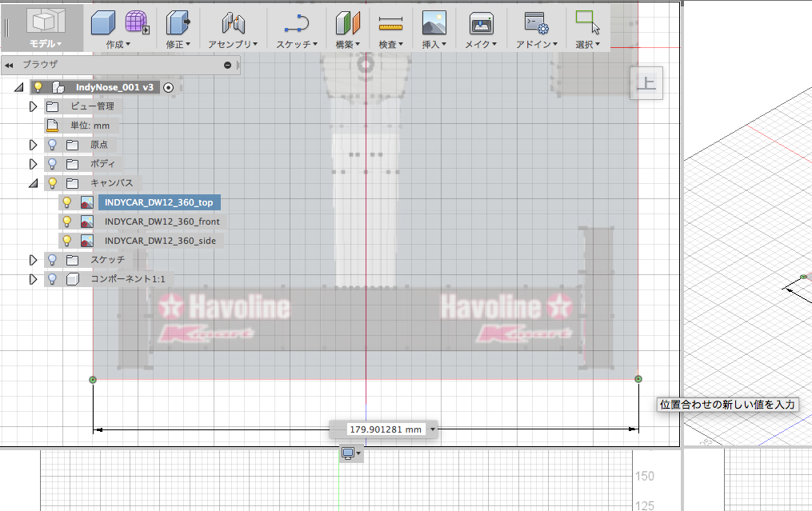Open the dimension value dropdown arrow

433,429
